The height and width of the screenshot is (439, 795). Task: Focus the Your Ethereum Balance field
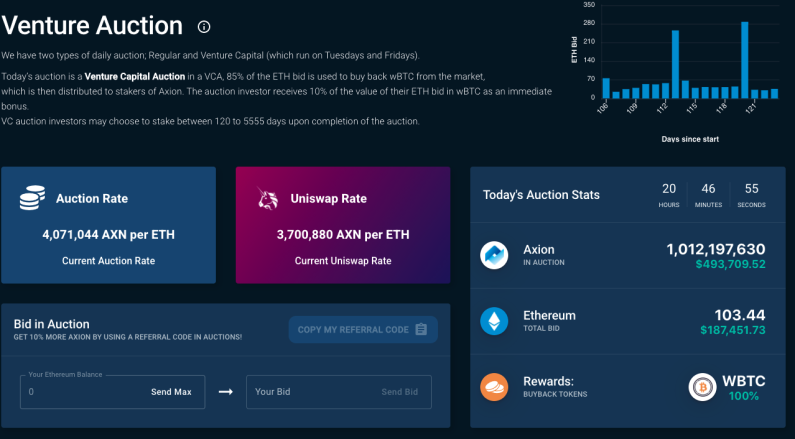(113, 392)
